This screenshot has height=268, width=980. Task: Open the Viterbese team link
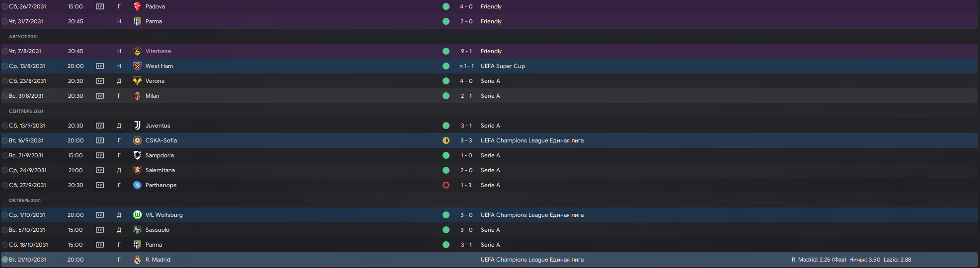coord(158,51)
